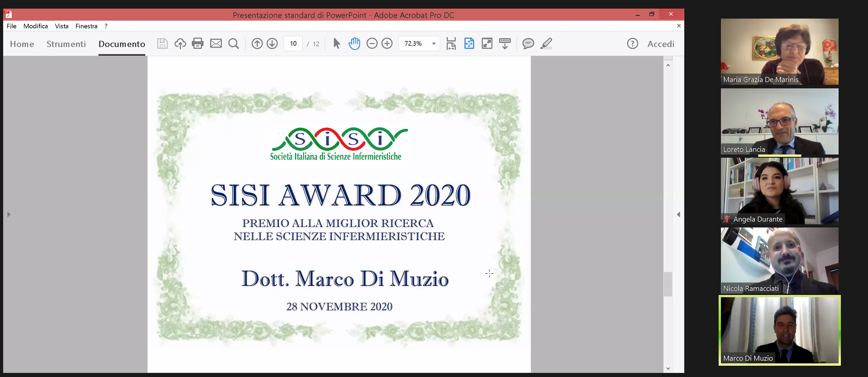Zoom in with the plus icon
Image resolution: width=868 pixels, height=377 pixels.
pos(387,43)
